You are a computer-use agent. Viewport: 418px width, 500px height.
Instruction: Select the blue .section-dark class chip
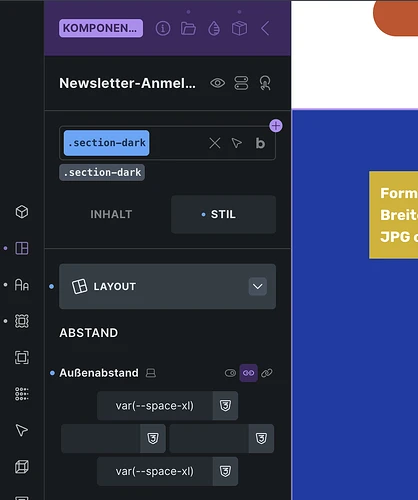click(106, 143)
